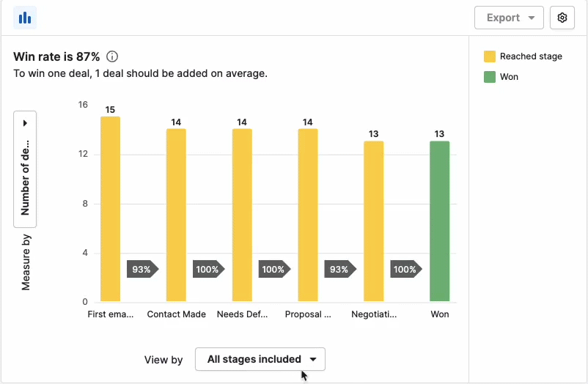Click the green Won legend swatch

point(490,76)
